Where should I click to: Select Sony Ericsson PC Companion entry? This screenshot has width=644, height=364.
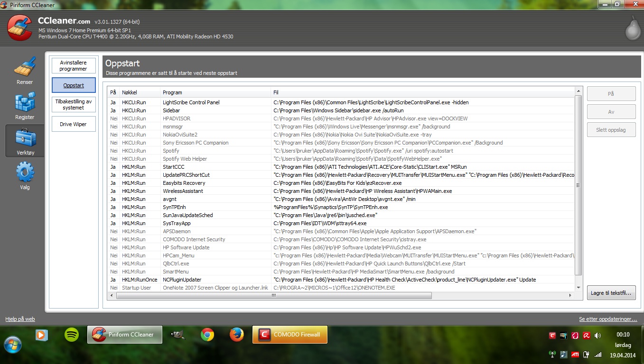pos(341,143)
